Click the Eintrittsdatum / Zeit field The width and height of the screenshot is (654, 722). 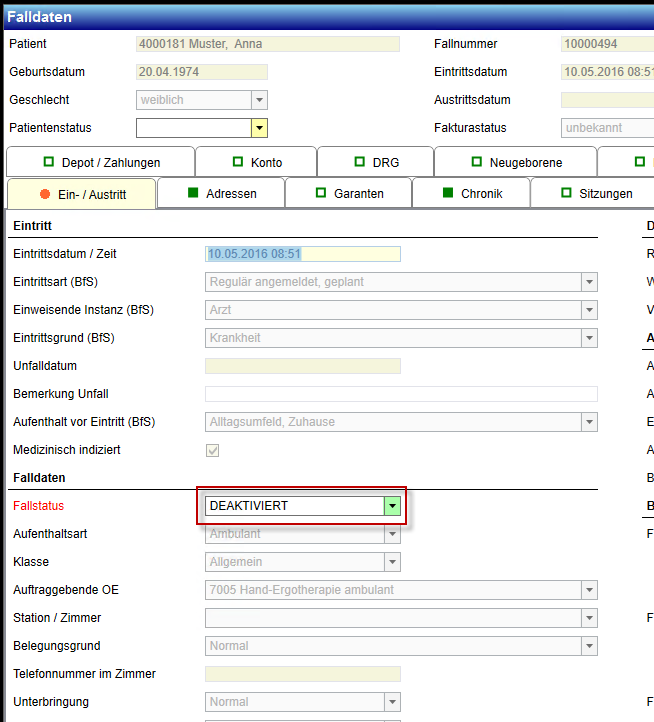302,254
